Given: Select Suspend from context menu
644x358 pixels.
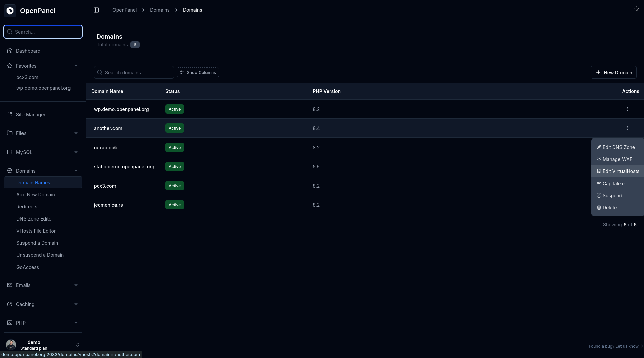Looking at the screenshot, I should tap(617, 196).
